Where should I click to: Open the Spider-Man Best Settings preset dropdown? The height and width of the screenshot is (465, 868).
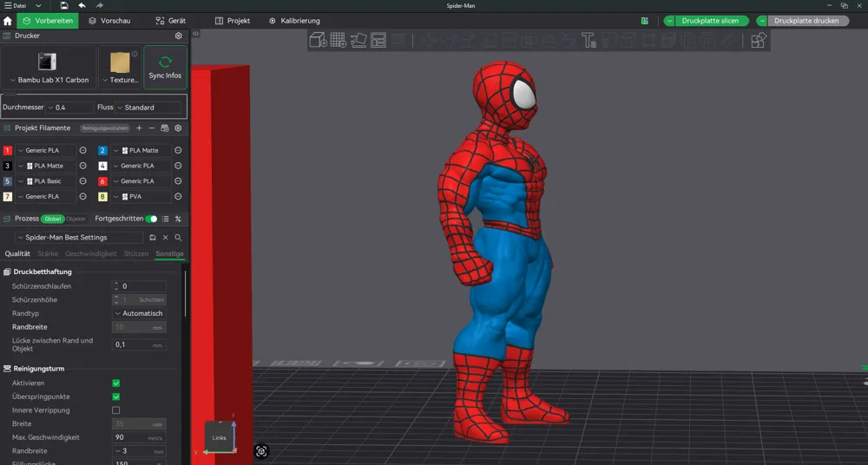[79, 238]
